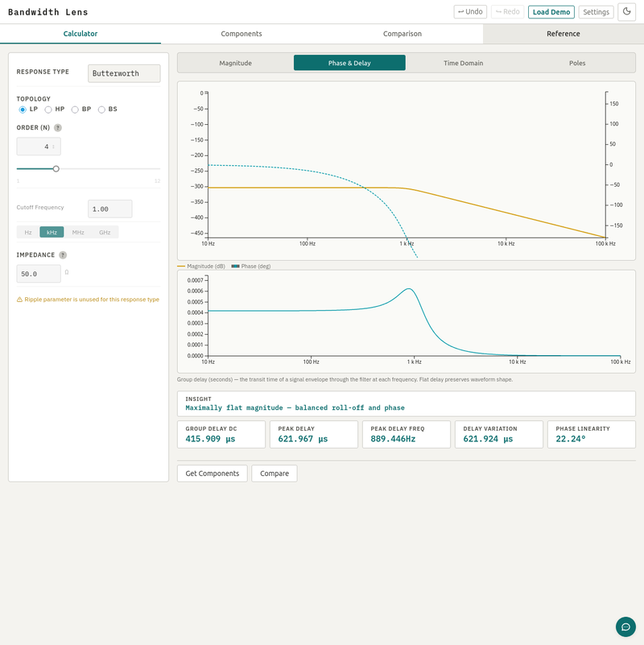Open the Comparison tab

coord(402,34)
